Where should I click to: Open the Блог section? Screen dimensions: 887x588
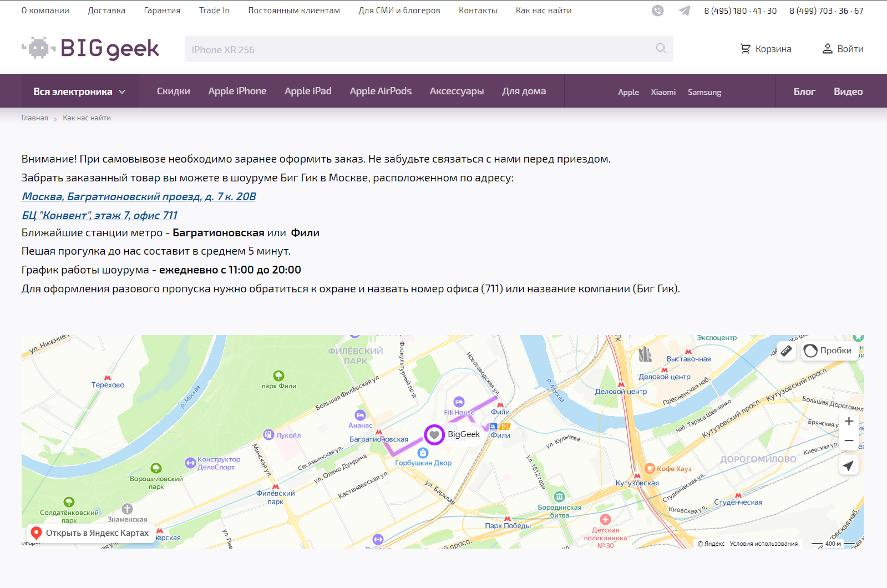(x=804, y=92)
